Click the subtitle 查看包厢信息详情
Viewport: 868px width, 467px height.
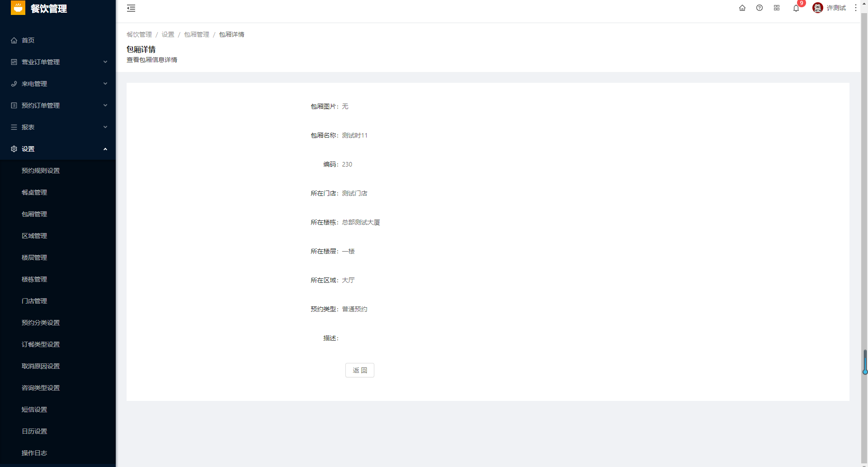(x=152, y=60)
